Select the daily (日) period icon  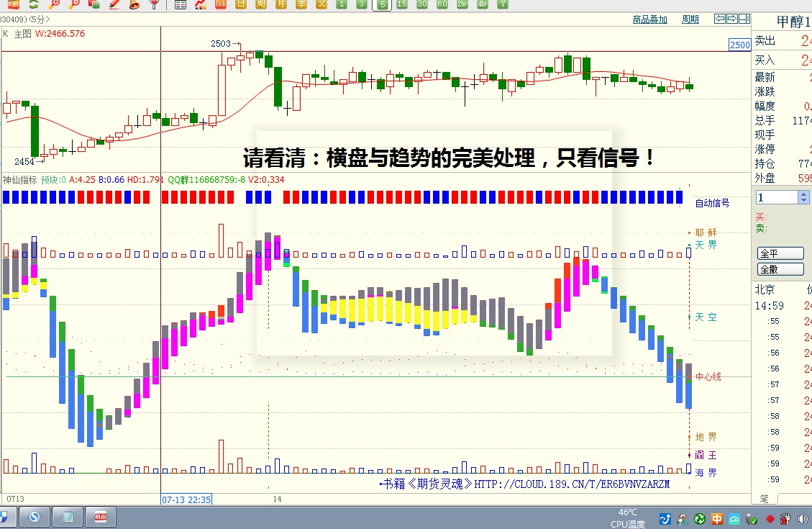[241, 4]
